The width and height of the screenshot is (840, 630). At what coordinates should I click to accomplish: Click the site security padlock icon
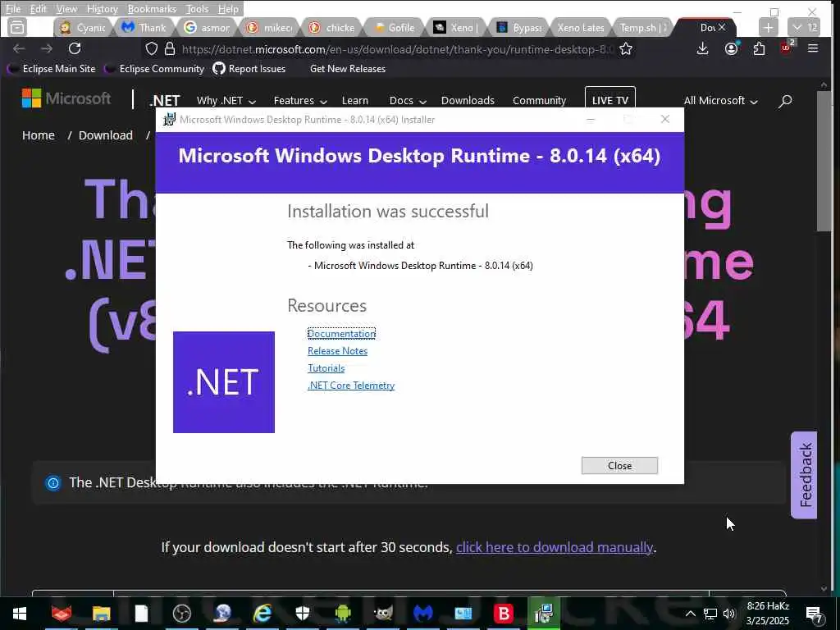(170, 49)
